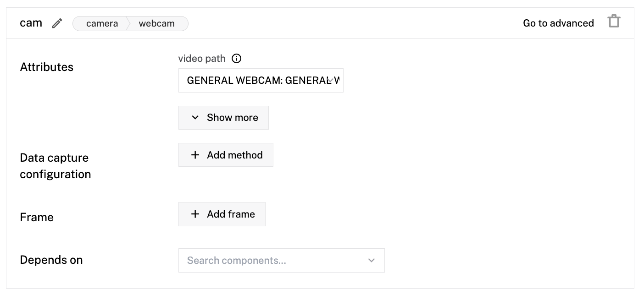Click the info icon next to video path
Screen dimensions: 644x295
pyautogui.click(x=236, y=58)
